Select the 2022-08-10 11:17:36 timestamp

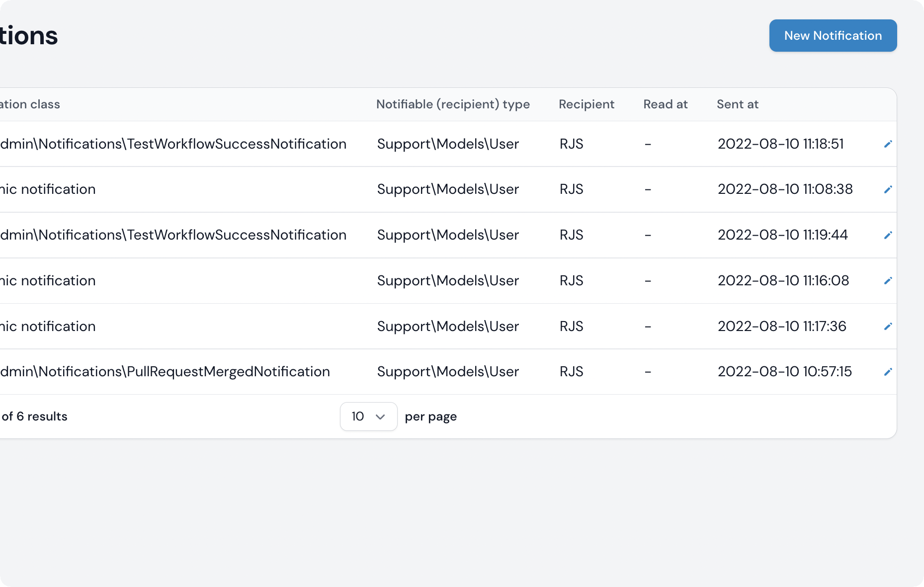[x=782, y=327]
